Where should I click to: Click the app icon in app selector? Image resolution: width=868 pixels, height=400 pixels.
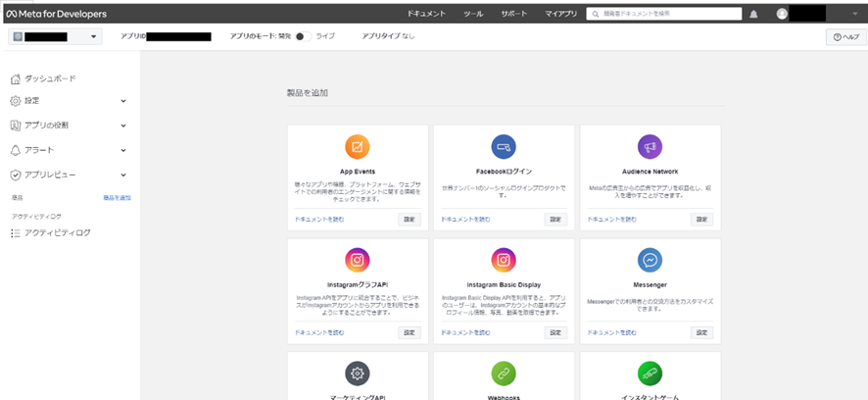click(18, 36)
